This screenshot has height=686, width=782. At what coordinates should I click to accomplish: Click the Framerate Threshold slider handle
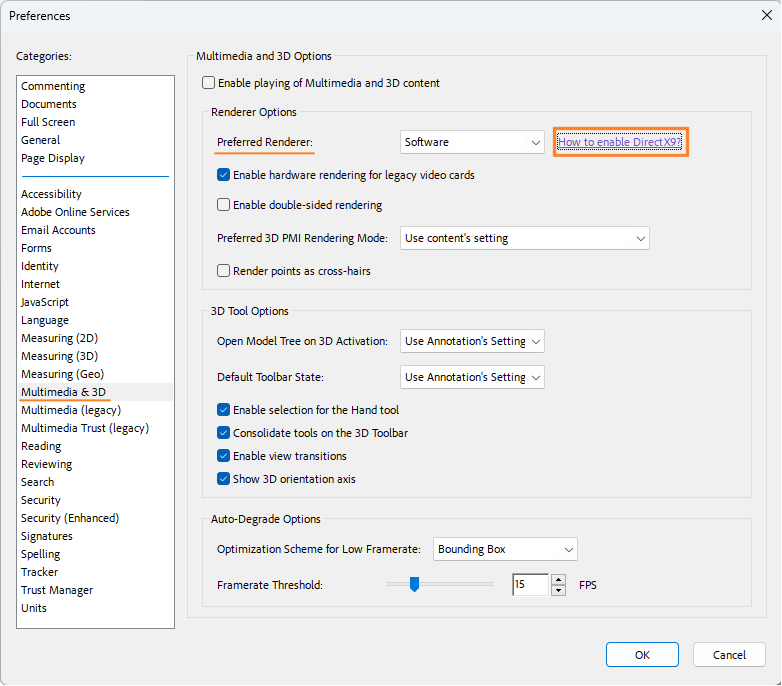(x=414, y=585)
